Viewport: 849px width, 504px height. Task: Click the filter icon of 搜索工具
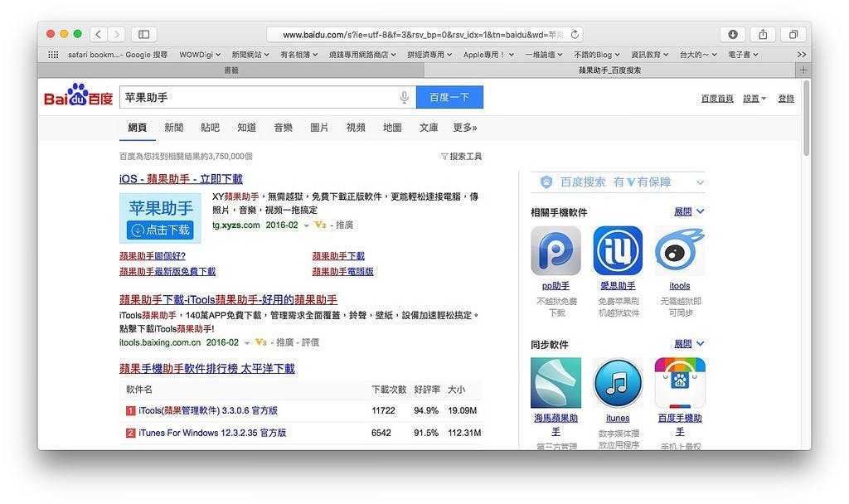444,157
